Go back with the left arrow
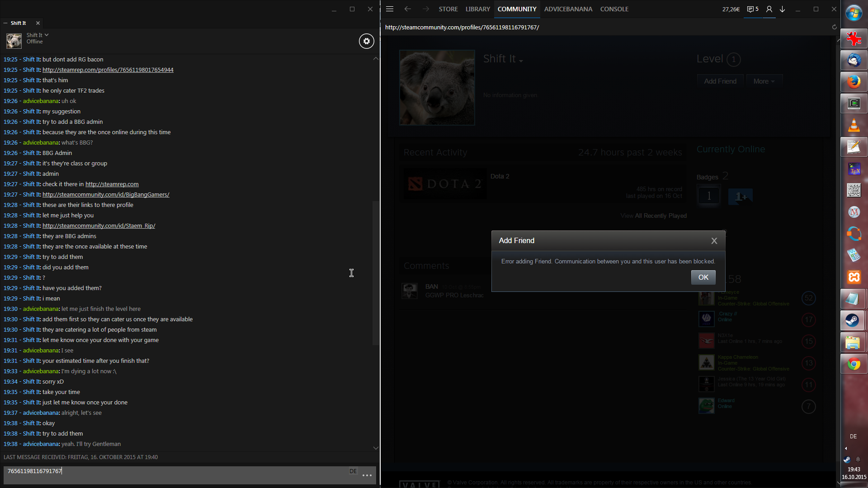The image size is (868, 488). (x=407, y=9)
